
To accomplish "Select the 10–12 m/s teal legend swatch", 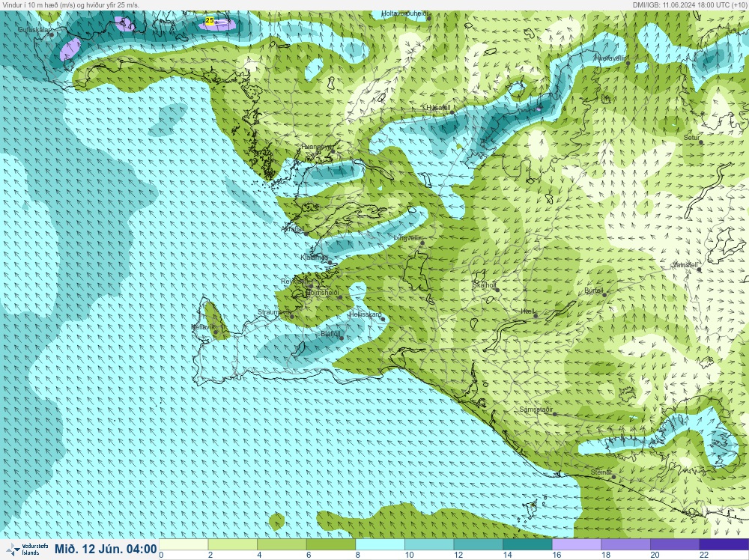I will coord(429,545).
